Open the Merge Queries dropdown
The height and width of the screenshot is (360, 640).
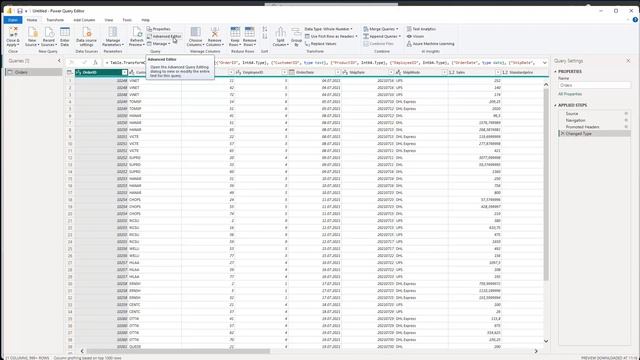(381, 29)
